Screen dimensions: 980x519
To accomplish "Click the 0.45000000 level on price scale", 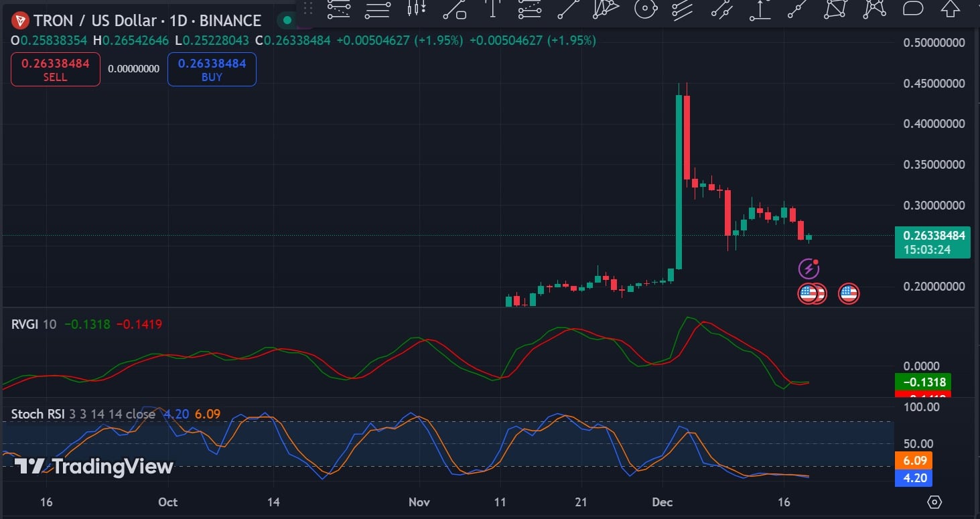I will coord(934,84).
